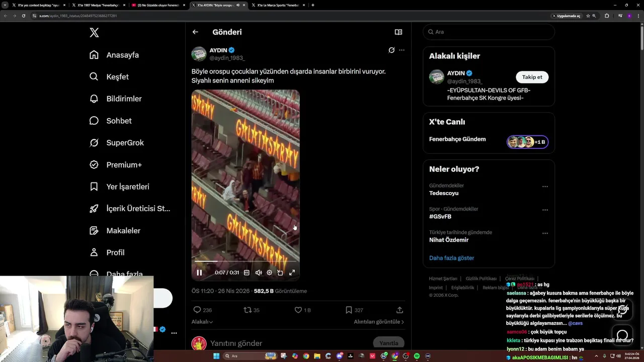The height and width of the screenshot is (362, 644).
Task: Open Sohbet messages
Action: point(111,121)
